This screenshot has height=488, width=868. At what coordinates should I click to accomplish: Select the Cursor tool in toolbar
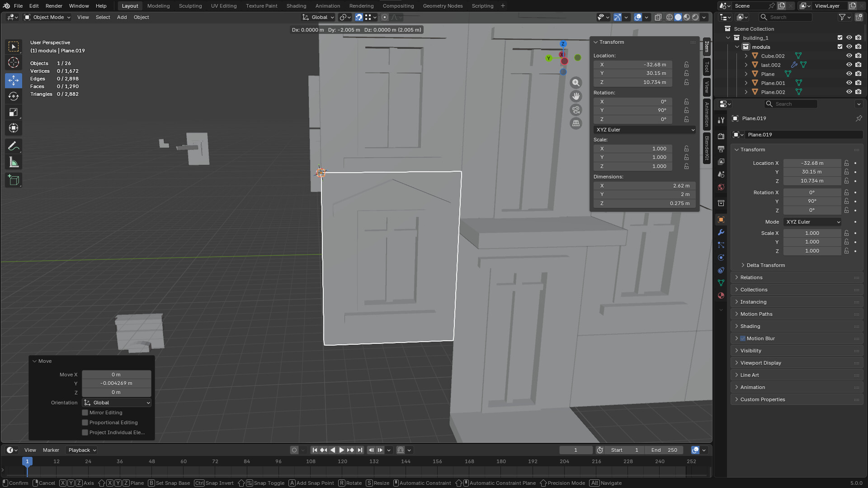point(14,62)
